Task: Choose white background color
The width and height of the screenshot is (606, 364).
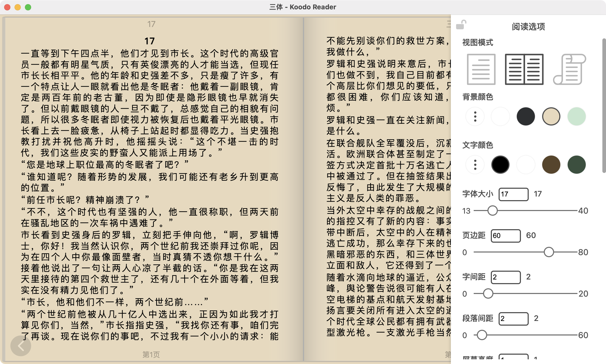Action: [x=500, y=117]
